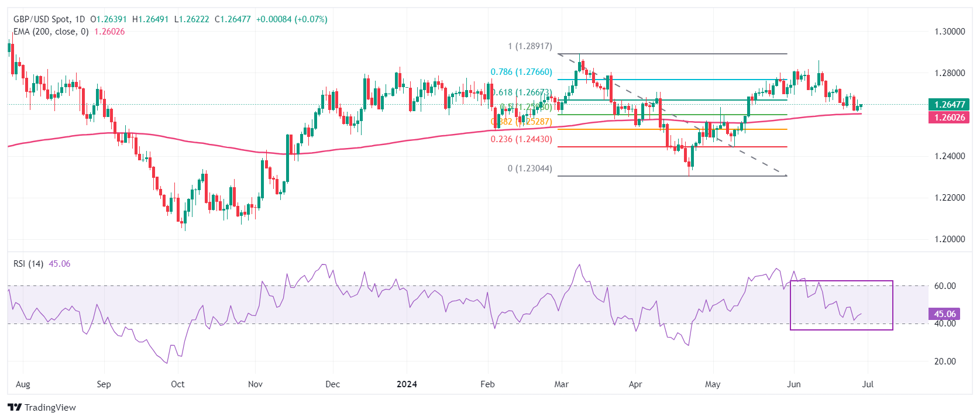Click the EMA (200, close, 0) indicator legend
This screenshot has width=980, height=420.
51,32
